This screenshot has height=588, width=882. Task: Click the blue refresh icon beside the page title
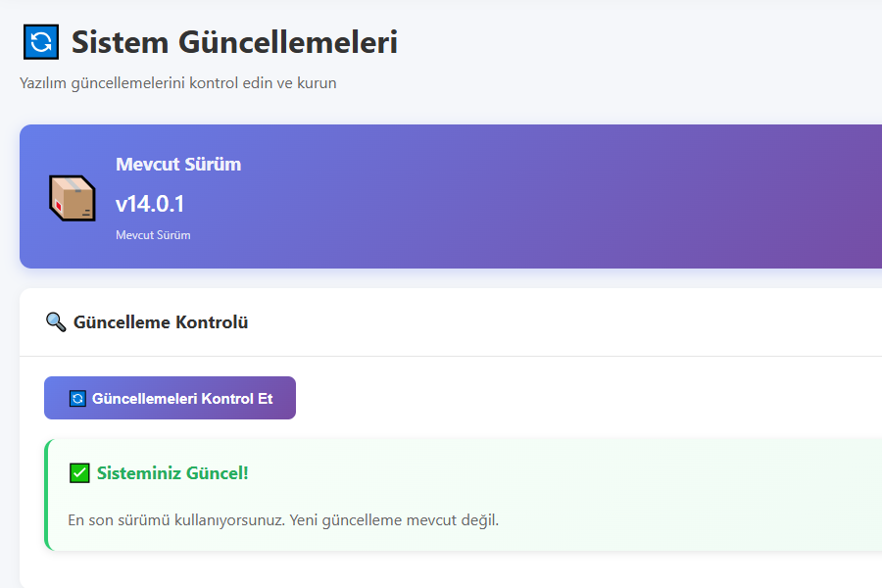click(x=40, y=42)
